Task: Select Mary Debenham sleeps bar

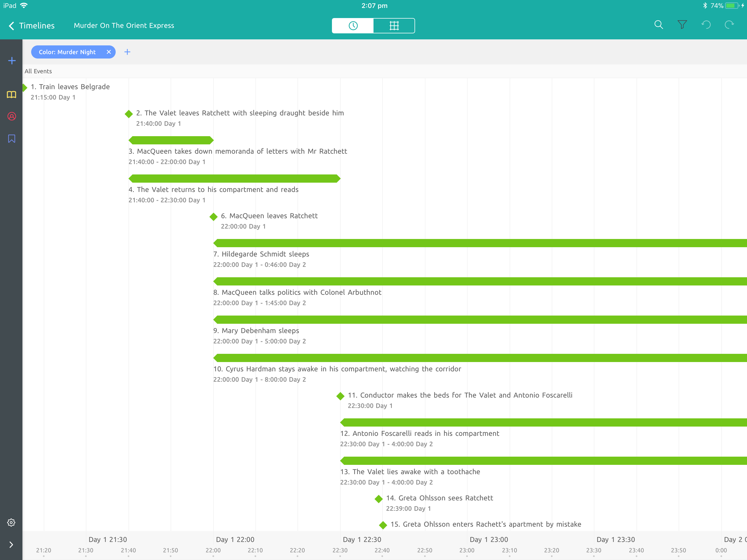Action: 480,320
